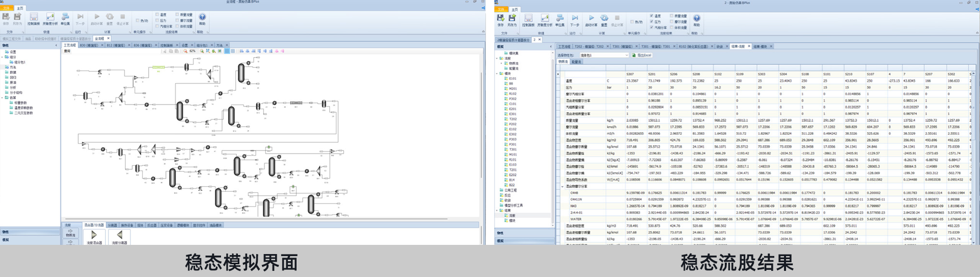Switch to the 能量流 results tab
Screen dimensions: 980x277
[576, 62]
